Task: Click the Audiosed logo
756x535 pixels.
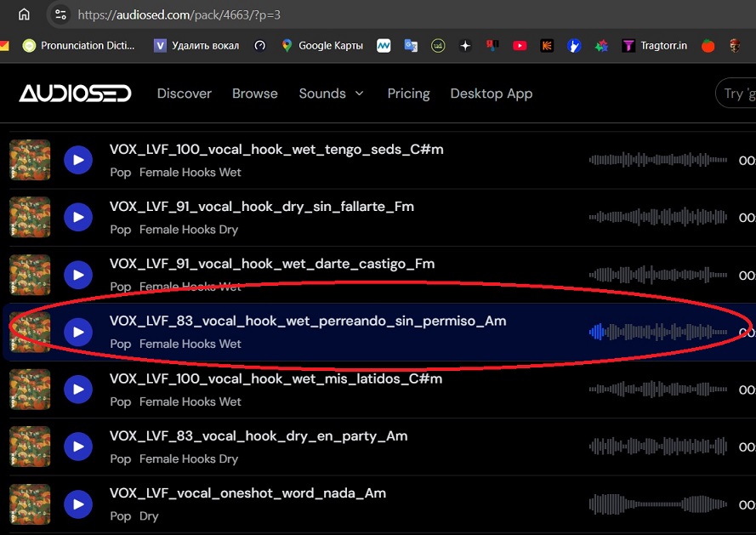Action: (75, 93)
